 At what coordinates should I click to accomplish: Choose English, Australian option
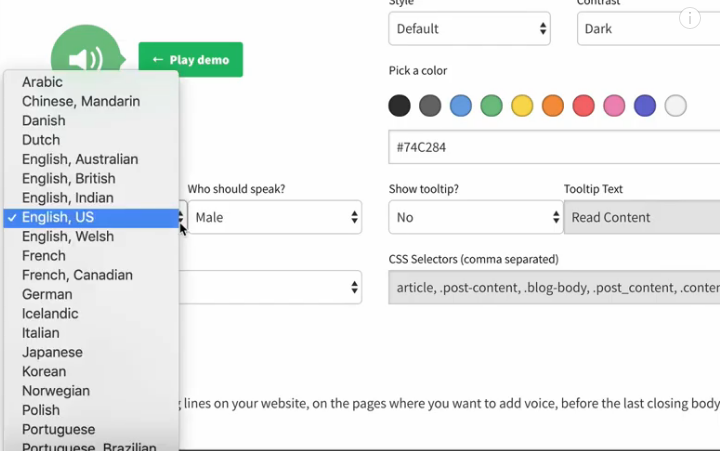[x=91, y=159]
